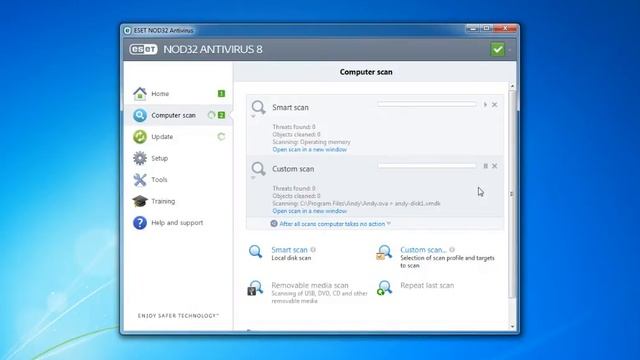The width and height of the screenshot is (640, 360).
Task: Click the Help and support question mark icon
Action: pos(140,223)
